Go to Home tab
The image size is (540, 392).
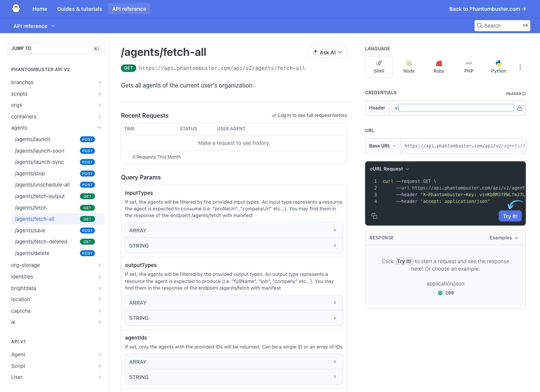[40, 9]
